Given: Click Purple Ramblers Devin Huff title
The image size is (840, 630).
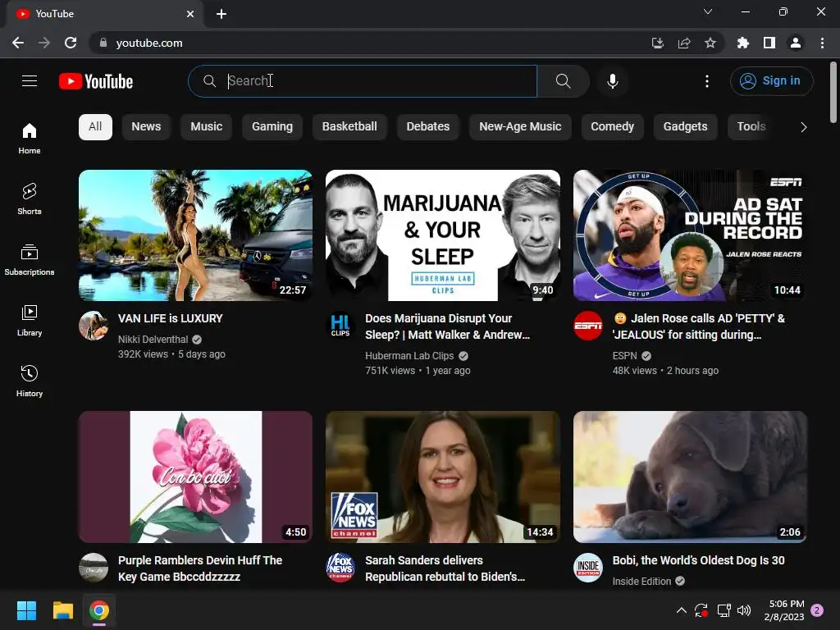Looking at the screenshot, I should point(200,568).
